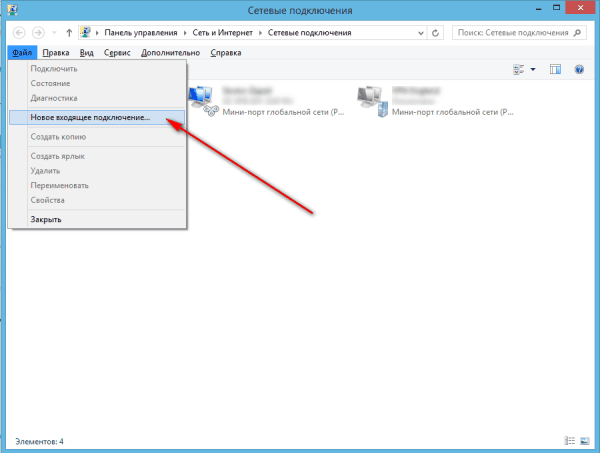Open the Дополнительно menu
This screenshot has height=453, width=600.
tap(170, 53)
